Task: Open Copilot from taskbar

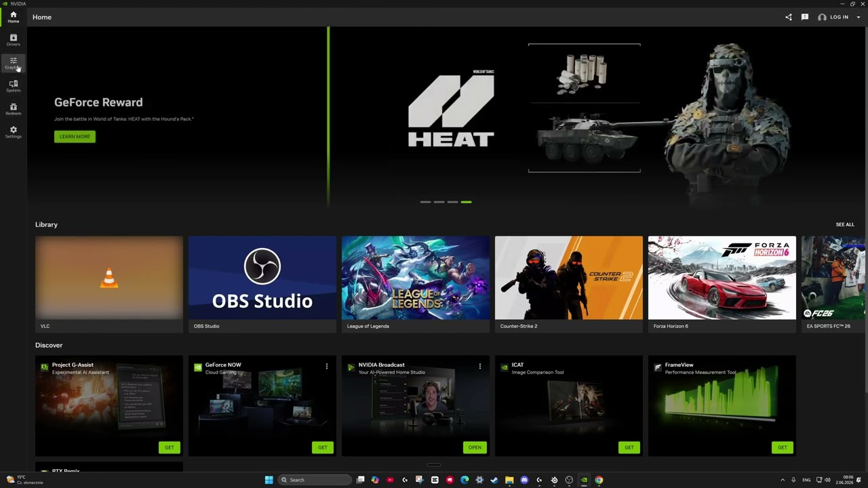Action: coord(375,480)
